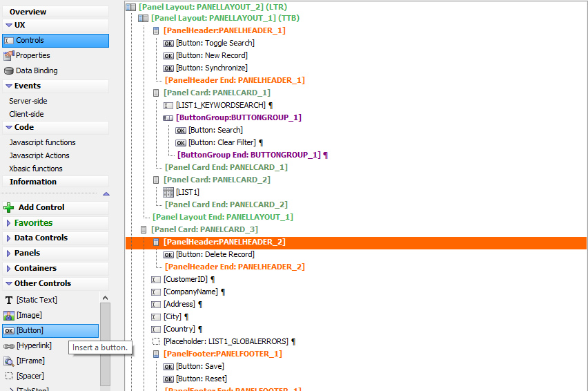
Task: Click the textbox icon for CompanyName
Action: pos(156,292)
